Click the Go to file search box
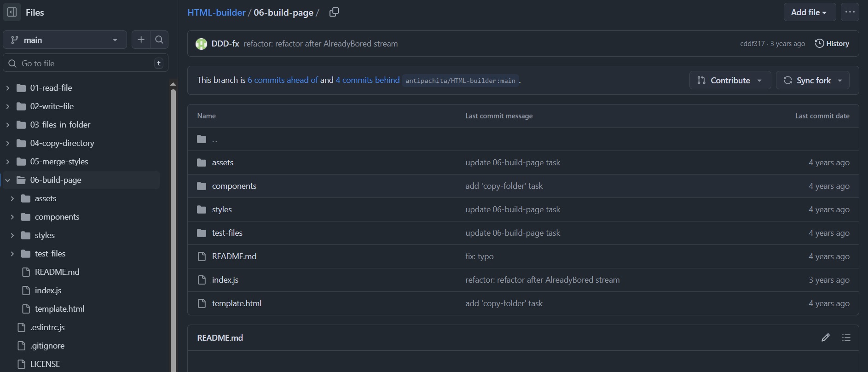 coord(85,63)
